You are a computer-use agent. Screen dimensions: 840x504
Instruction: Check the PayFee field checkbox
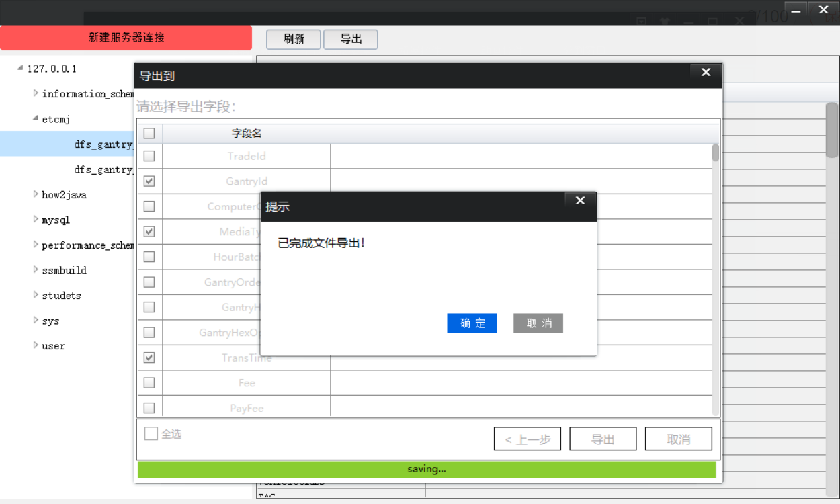point(149,408)
